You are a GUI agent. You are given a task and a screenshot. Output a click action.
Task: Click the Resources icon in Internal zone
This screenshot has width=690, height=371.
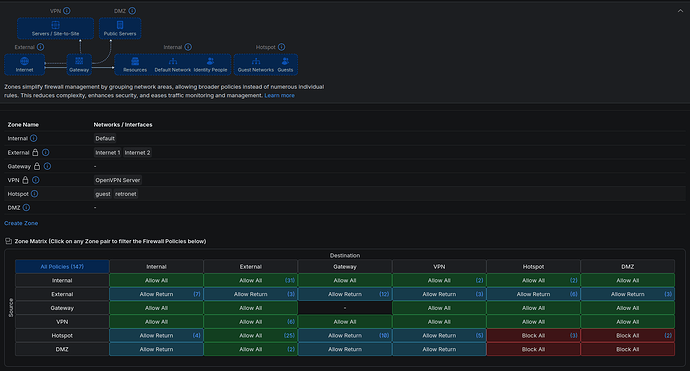pos(135,61)
